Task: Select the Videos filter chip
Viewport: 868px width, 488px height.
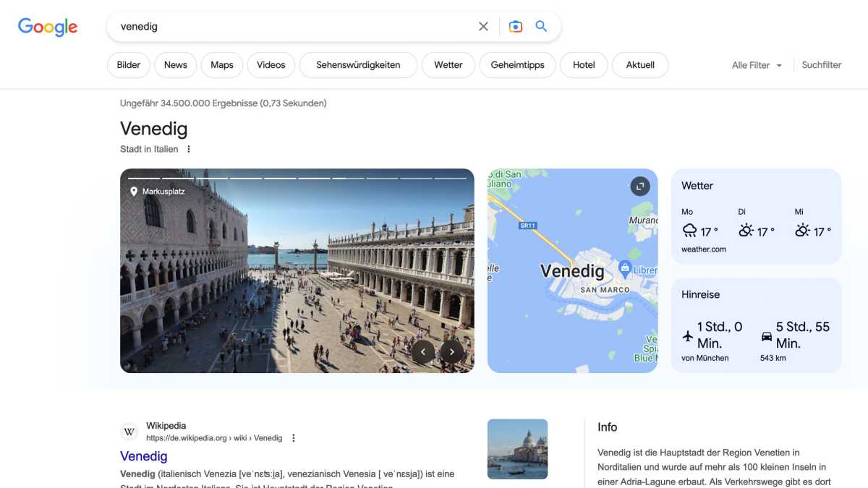Action: (271, 65)
